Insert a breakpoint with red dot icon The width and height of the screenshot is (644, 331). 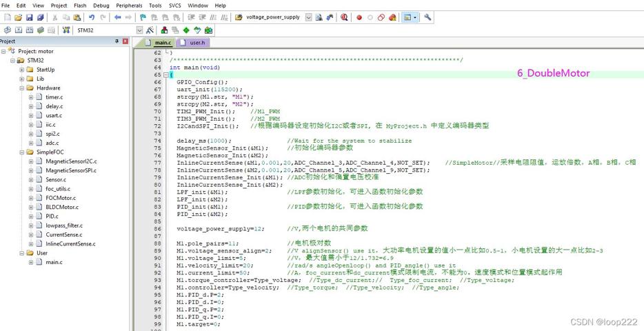[x=359, y=18]
